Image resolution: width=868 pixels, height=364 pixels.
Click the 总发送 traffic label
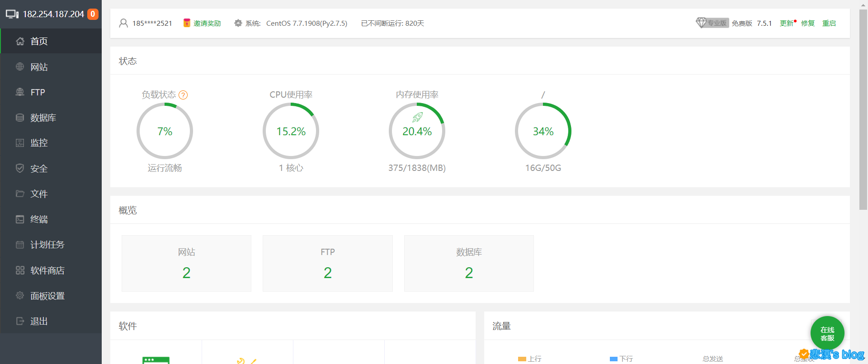pyautogui.click(x=713, y=359)
